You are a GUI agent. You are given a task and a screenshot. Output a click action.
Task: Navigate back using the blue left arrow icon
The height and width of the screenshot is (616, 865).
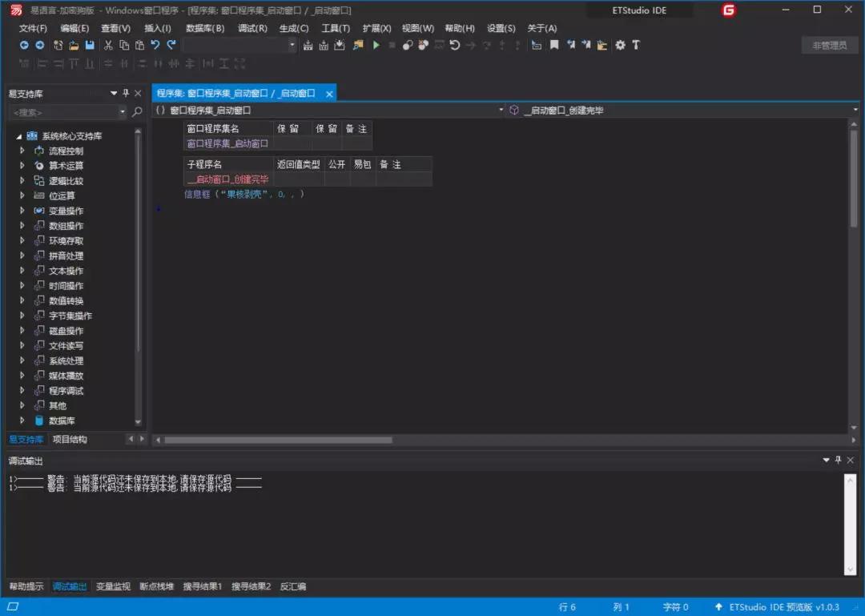[x=24, y=45]
